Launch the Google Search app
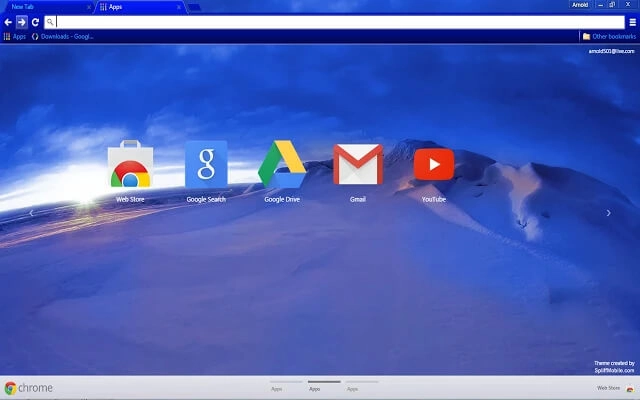The height and width of the screenshot is (400, 640). coord(206,171)
